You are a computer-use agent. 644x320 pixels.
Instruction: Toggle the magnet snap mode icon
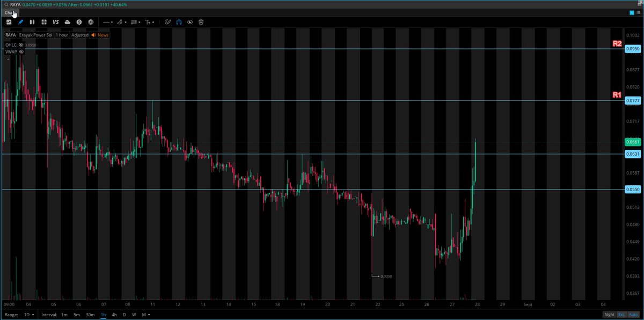(x=179, y=22)
